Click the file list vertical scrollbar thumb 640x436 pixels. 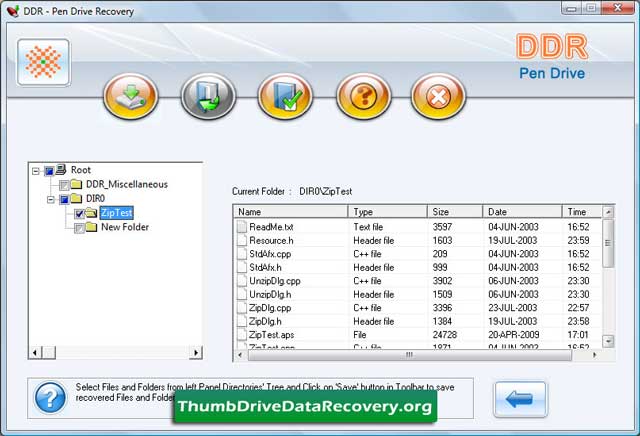[x=608, y=244]
